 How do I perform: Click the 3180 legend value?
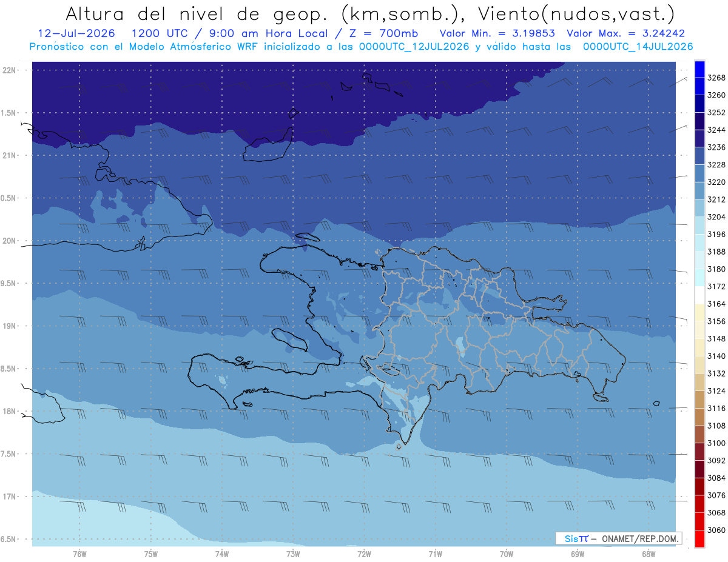pos(716,269)
